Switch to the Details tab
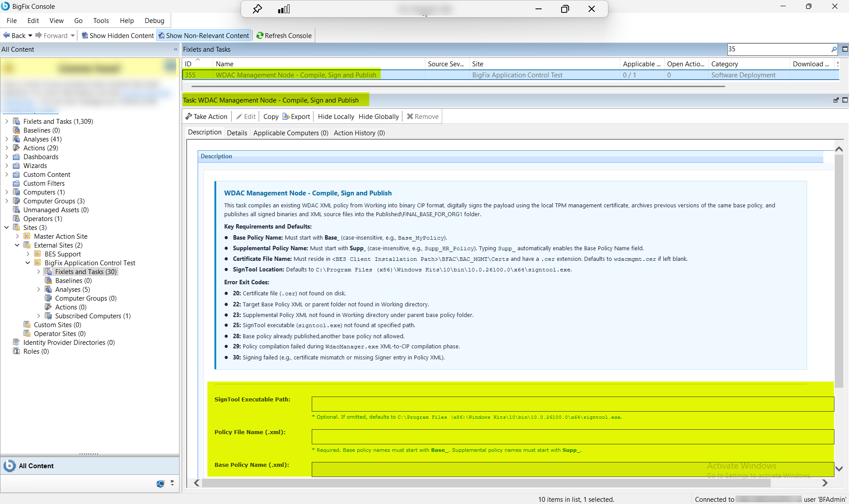This screenshot has width=849, height=504. pyautogui.click(x=237, y=133)
